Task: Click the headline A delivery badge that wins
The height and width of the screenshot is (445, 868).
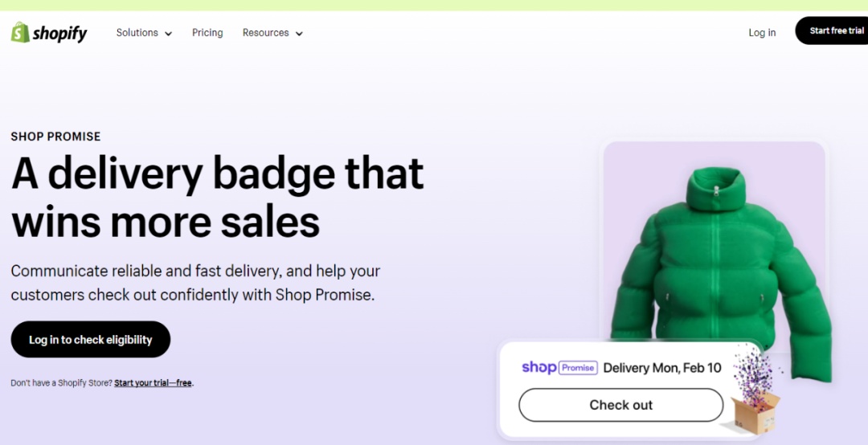Action: (x=218, y=197)
